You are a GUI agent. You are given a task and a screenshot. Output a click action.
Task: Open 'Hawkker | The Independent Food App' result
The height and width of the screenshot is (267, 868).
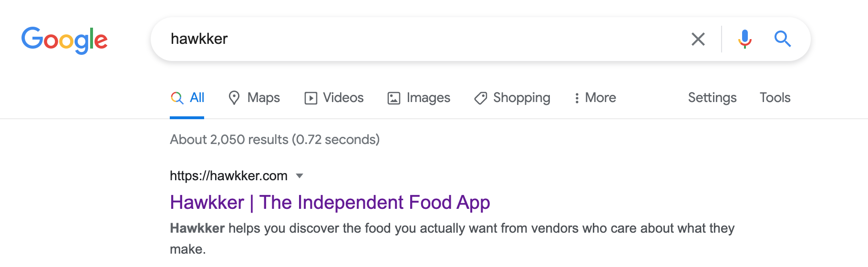pyautogui.click(x=330, y=203)
